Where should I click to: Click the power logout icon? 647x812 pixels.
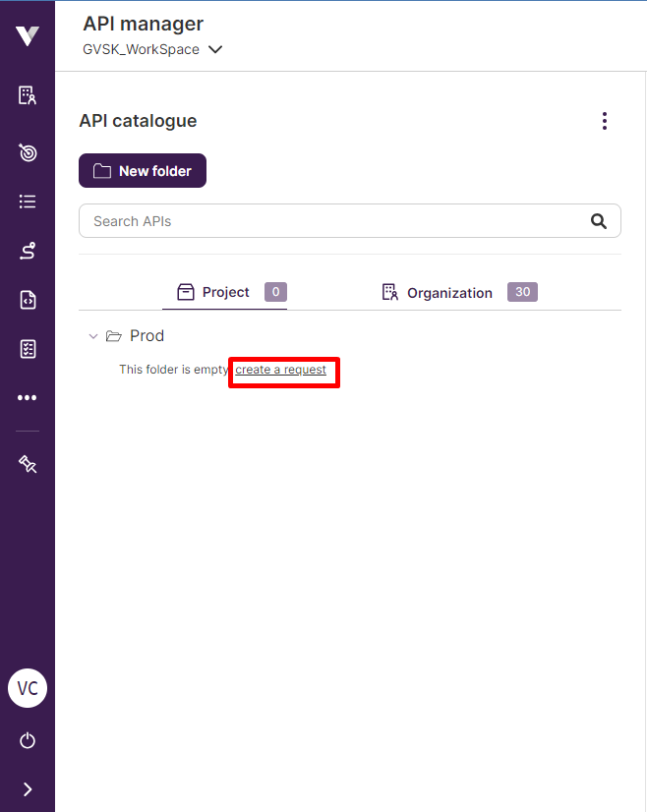click(x=28, y=740)
